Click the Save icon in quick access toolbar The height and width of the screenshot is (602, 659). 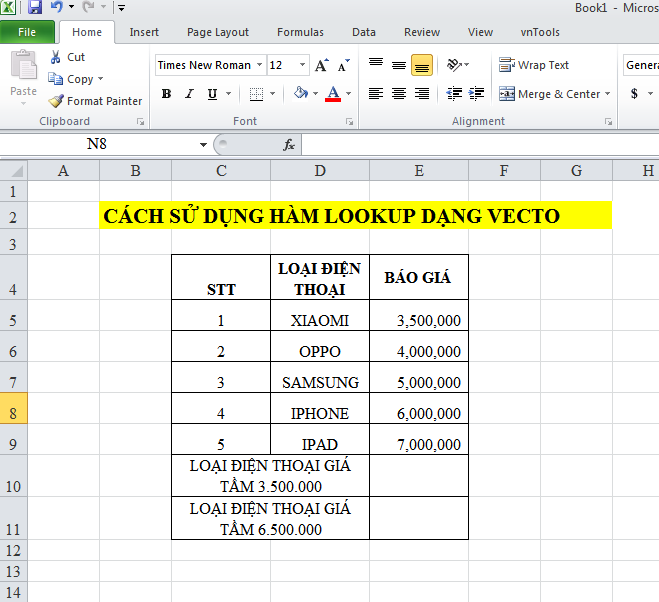35,7
